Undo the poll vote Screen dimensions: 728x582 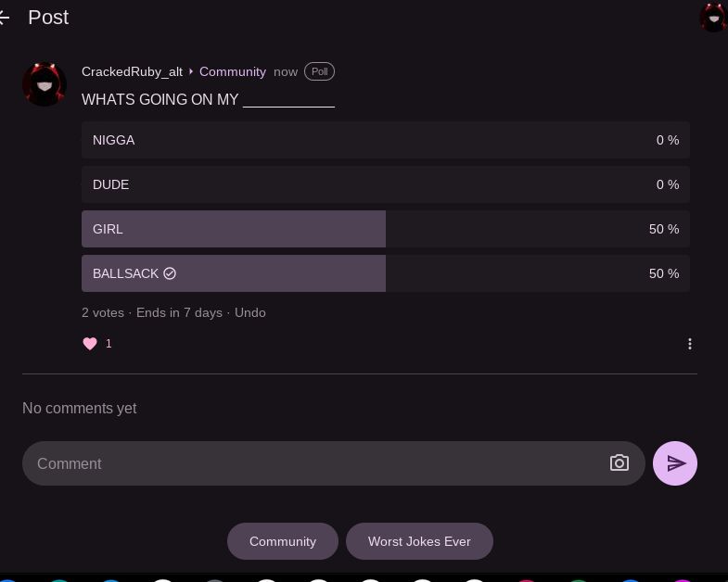tap(250, 312)
